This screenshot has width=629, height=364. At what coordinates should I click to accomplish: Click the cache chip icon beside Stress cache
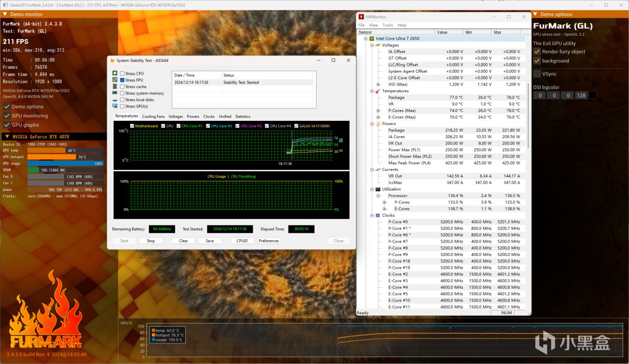[115, 86]
